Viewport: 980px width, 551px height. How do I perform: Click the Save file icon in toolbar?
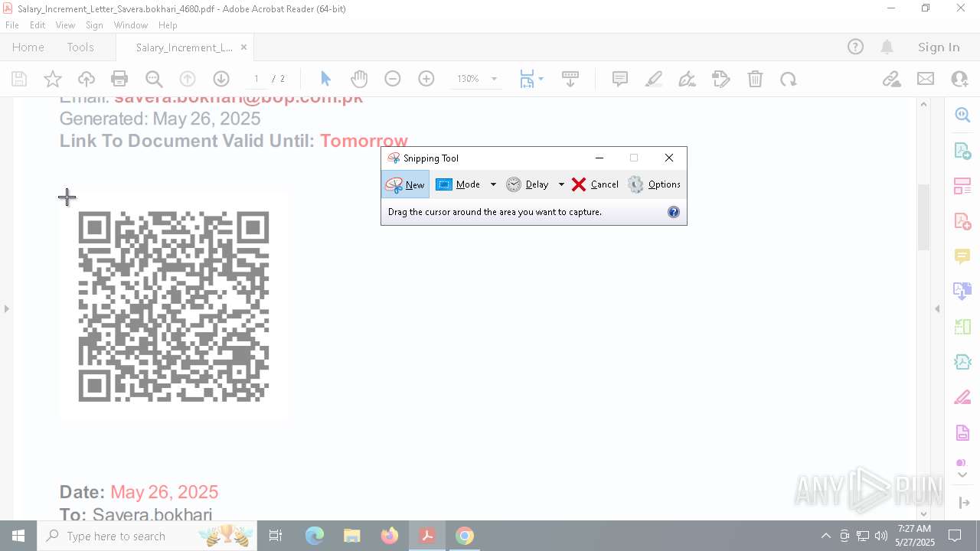pos(19,79)
